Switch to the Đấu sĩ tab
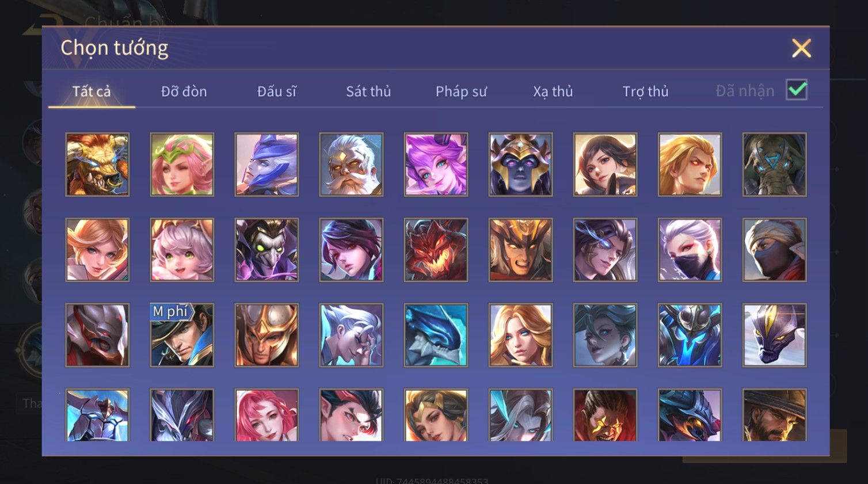Image resolution: width=868 pixels, height=484 pixels. 276,91
